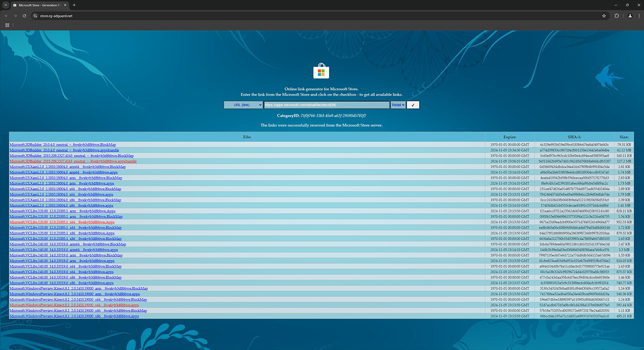The height and width of the screenshot is (350, 644).
Task: Open the Chrome three-dot menu
Action: (639, 16)
